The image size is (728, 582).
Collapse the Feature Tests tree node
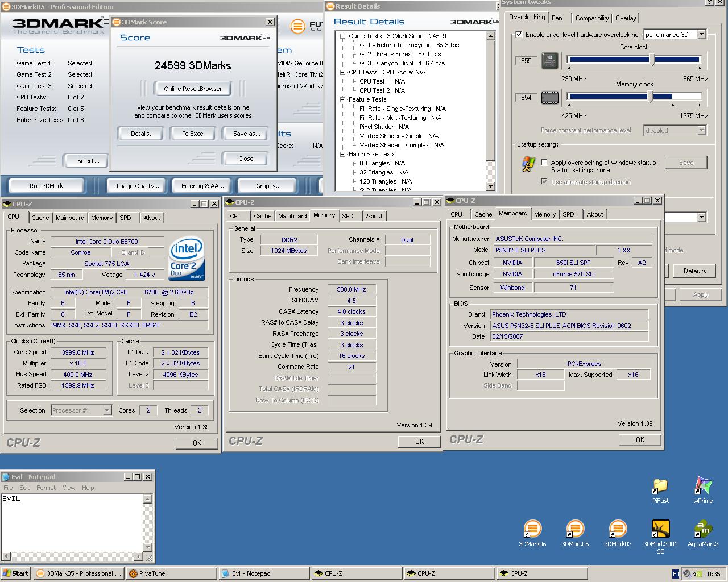tap(343, 99)
